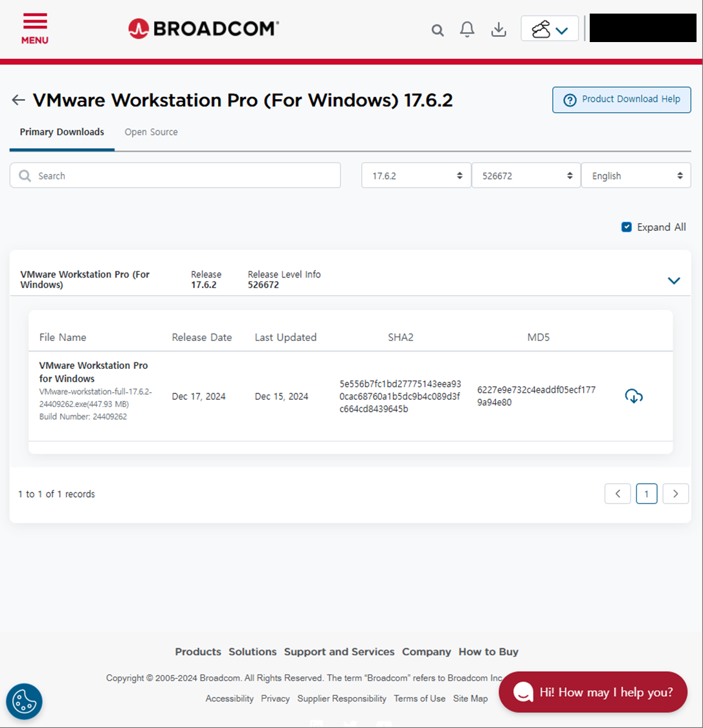Viewport: 703px width, 728px height.
Task: Click the Release Date column header
Action: [201, 337]
